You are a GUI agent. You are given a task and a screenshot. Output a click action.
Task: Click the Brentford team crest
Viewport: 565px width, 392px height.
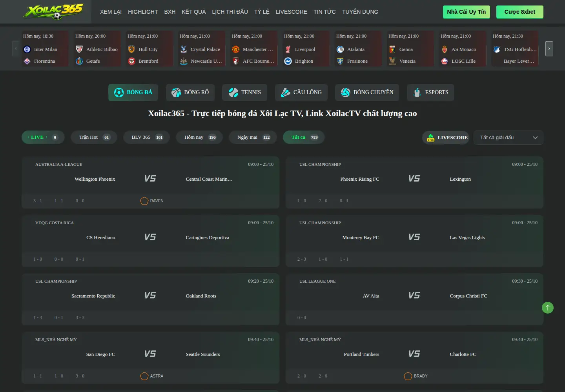[131, 61]
